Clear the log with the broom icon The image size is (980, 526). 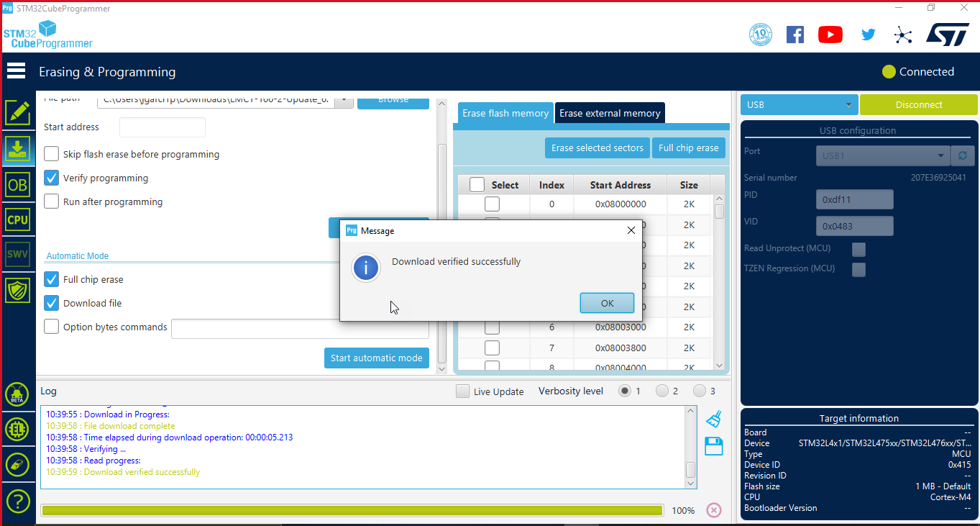coord(713,419)
